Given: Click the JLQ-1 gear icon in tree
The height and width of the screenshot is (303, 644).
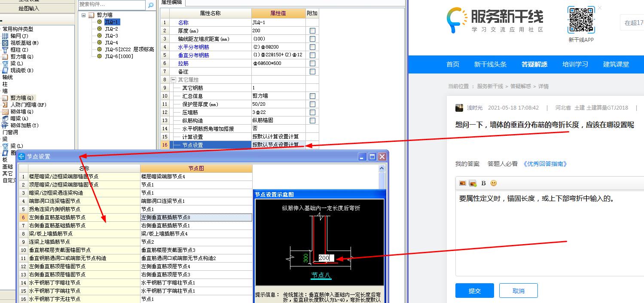Looking at the screenshot, I should [x=100, y=22].
